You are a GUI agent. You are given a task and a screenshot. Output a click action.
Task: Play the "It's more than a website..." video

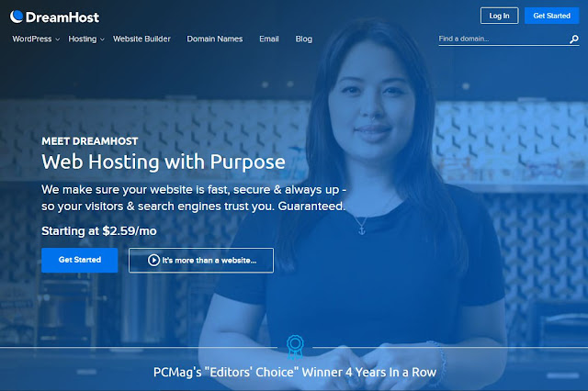tap(201, 260)
